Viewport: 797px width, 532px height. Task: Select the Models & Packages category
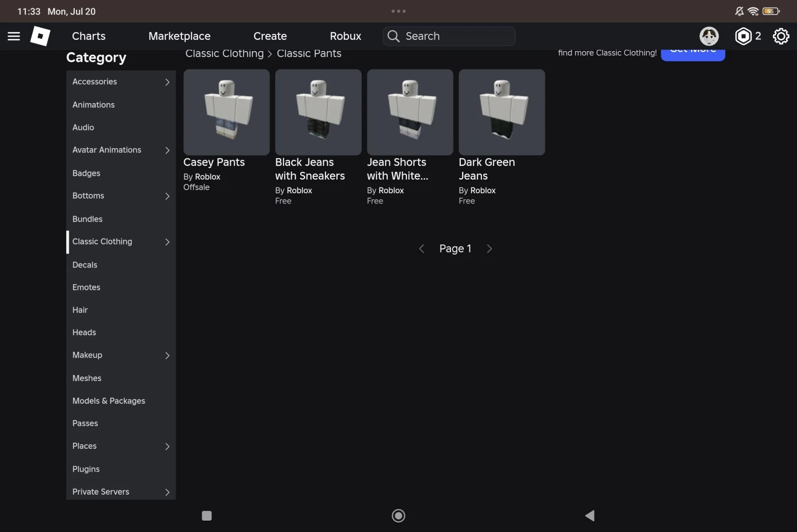[x=121, y=401]
